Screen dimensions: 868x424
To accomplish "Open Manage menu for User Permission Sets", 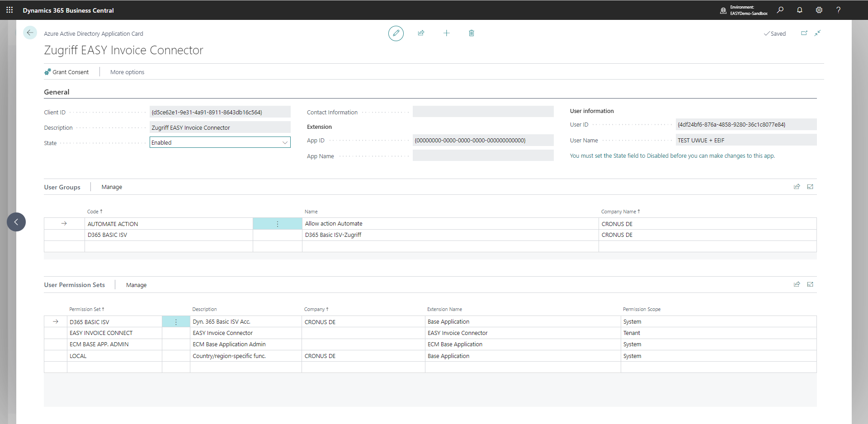I will pyautogui.click(x=136, y=285).
